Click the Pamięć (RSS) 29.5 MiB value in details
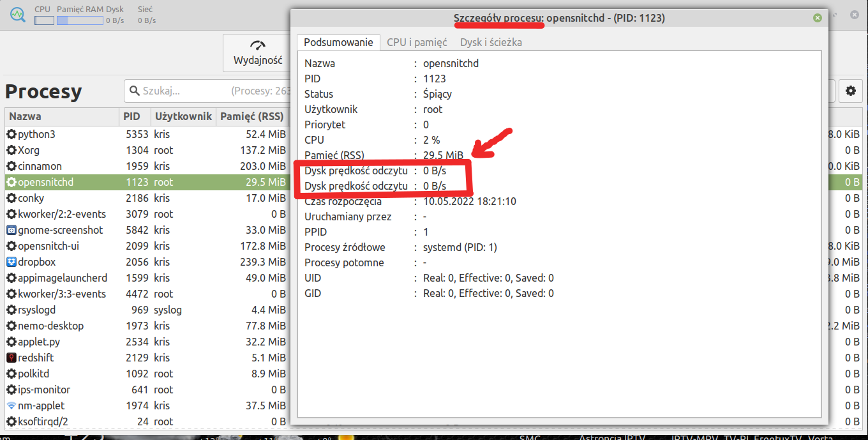This screenshot has width=868, height=440. click(443, 155)
